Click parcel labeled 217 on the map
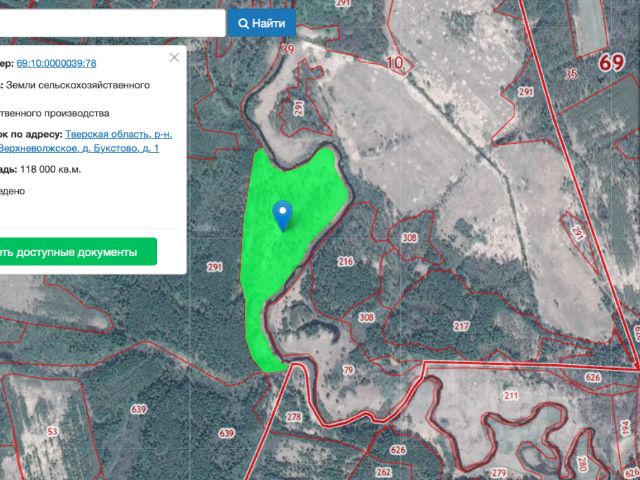 461,327
